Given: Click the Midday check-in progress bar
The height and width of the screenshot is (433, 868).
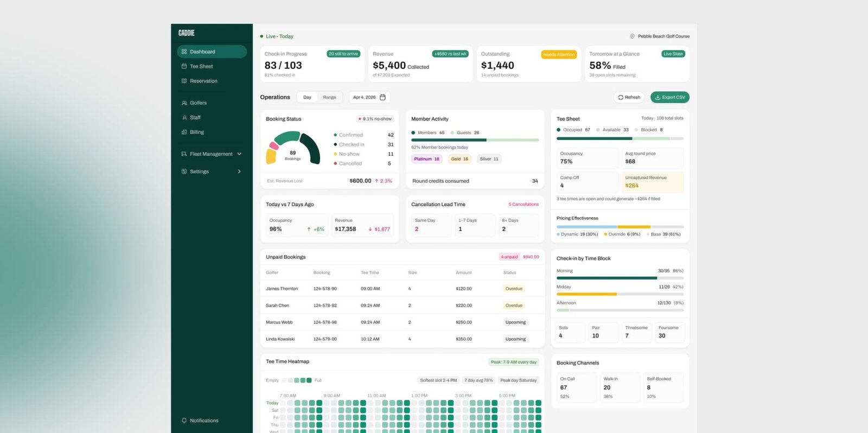Looking at the screenshot, I should click(x=620, y=294).
